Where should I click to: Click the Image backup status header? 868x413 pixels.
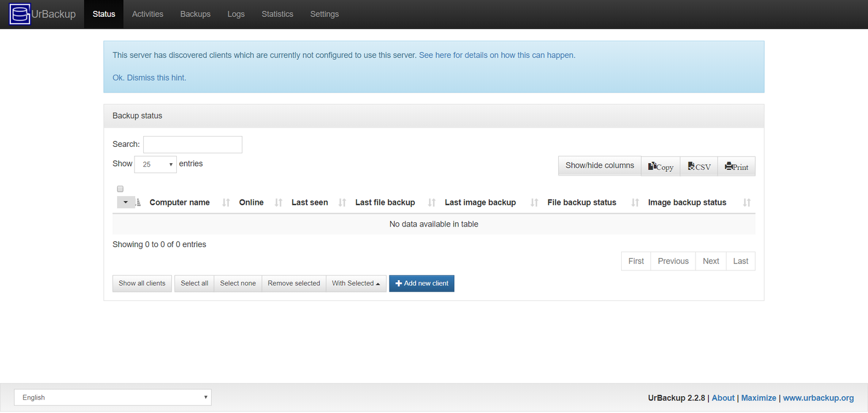[x=687, y=203]
